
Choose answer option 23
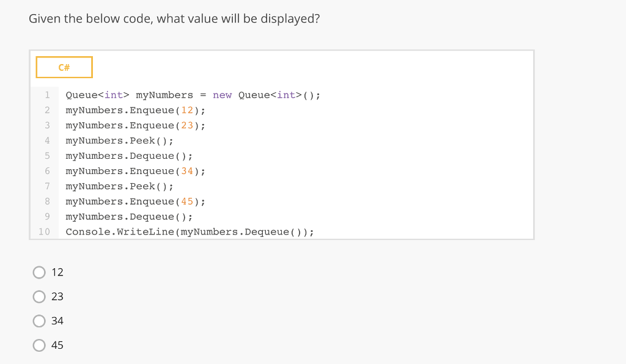click(40, 296)
